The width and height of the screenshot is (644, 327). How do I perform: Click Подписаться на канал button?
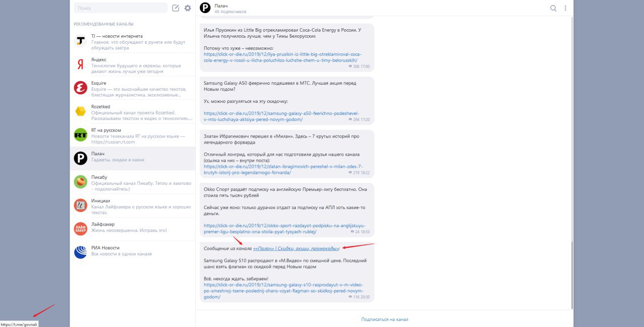[x=384, y=319]
